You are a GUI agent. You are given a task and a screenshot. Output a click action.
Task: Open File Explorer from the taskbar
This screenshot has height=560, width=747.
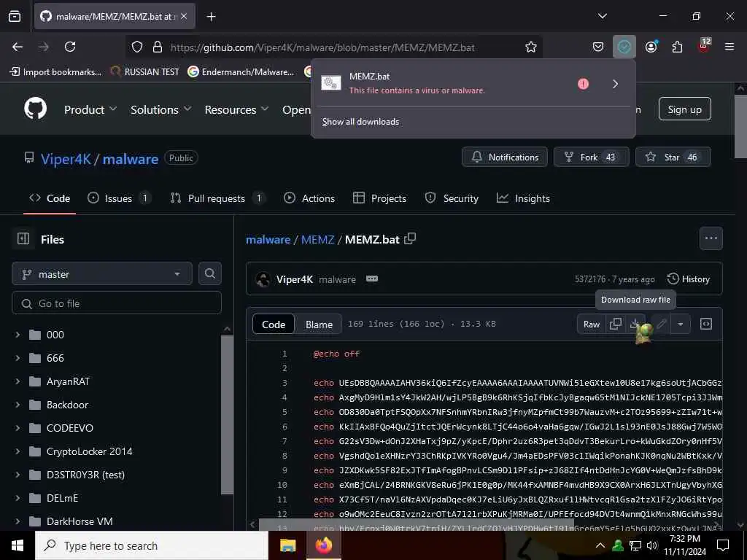pos(287,545)
